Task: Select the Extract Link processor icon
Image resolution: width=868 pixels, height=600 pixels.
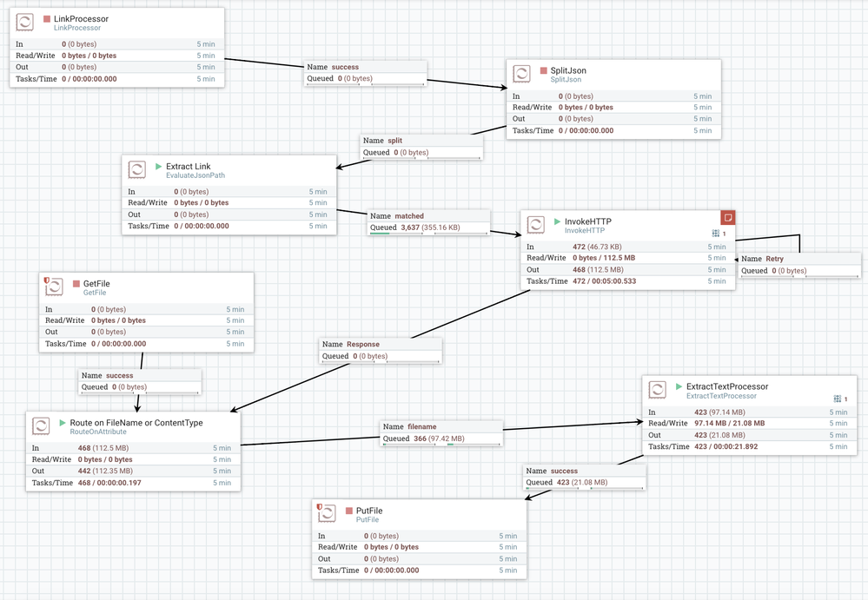Action: [136, 169]
